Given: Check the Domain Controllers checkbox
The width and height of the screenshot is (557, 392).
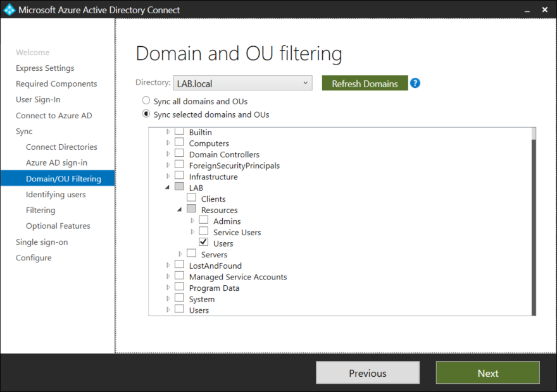Looking at the screenshot, I should [x=179, y=153].
